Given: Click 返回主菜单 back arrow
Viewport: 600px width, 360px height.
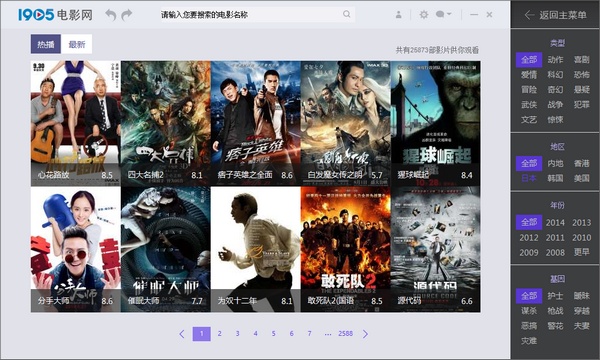Looking at the screenshot, I should click(x=530, y=15).
